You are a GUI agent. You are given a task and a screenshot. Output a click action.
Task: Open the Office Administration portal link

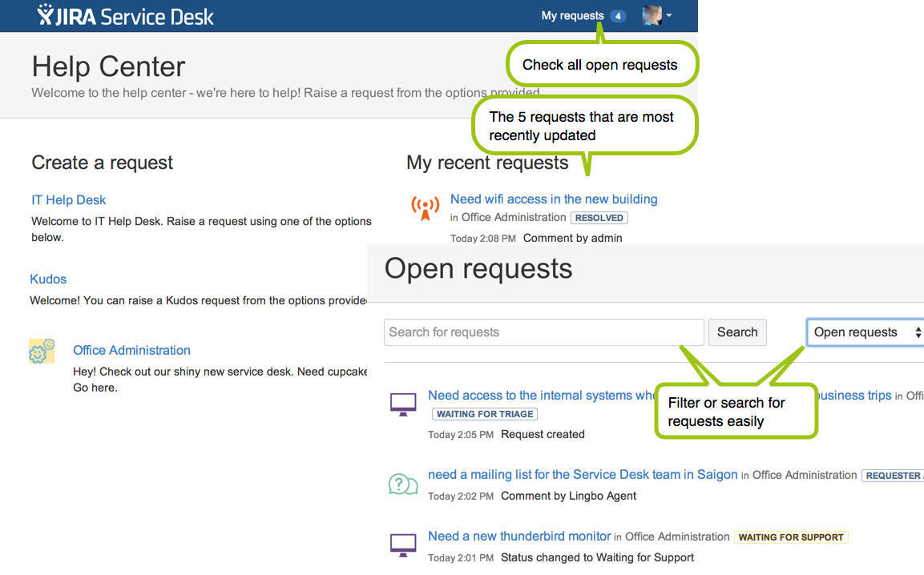[131, 351]
